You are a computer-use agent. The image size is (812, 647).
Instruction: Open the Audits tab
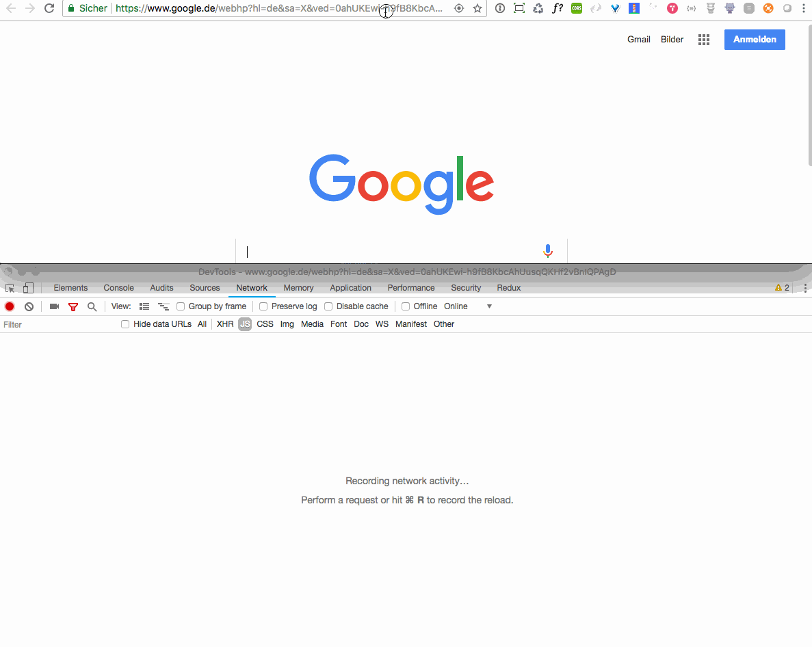coord(161,288)
